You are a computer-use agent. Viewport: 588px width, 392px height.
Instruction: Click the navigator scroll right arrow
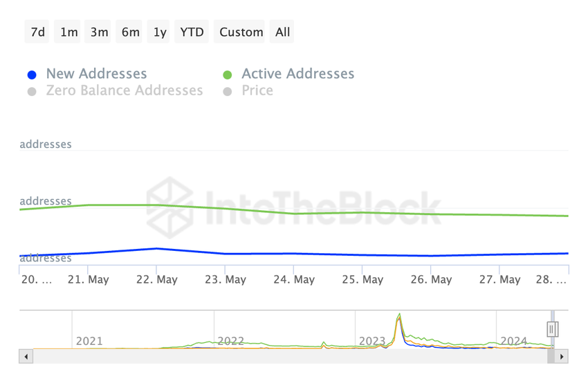[562, 357]
